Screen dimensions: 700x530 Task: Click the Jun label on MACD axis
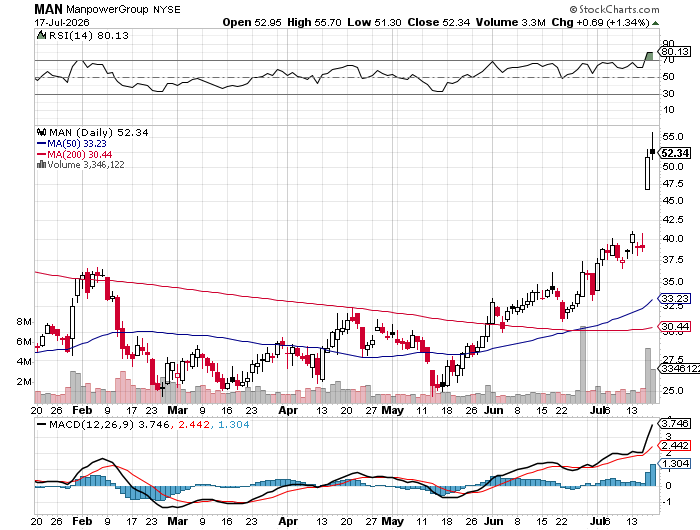click(494, 521)
